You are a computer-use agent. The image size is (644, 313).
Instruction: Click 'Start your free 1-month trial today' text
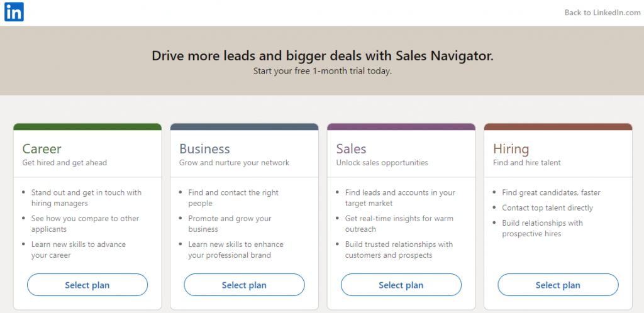coord(323,71)
